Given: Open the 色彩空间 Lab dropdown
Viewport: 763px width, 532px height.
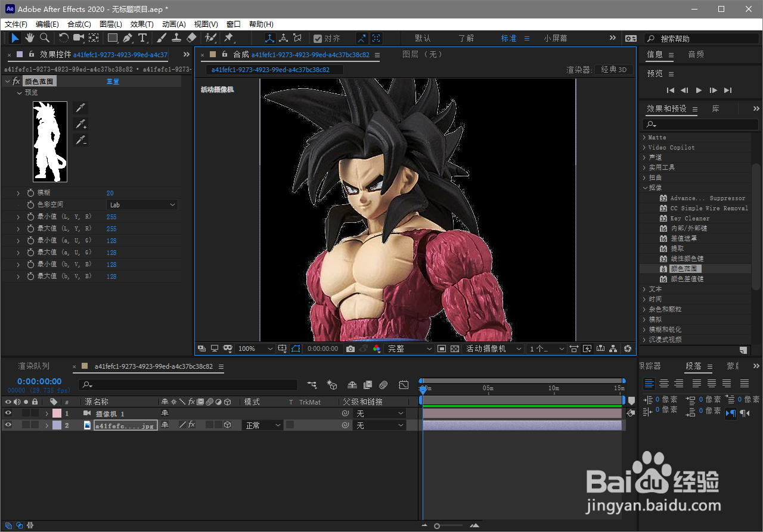Looking at the screenshot, I should click(x=142, y=205).
